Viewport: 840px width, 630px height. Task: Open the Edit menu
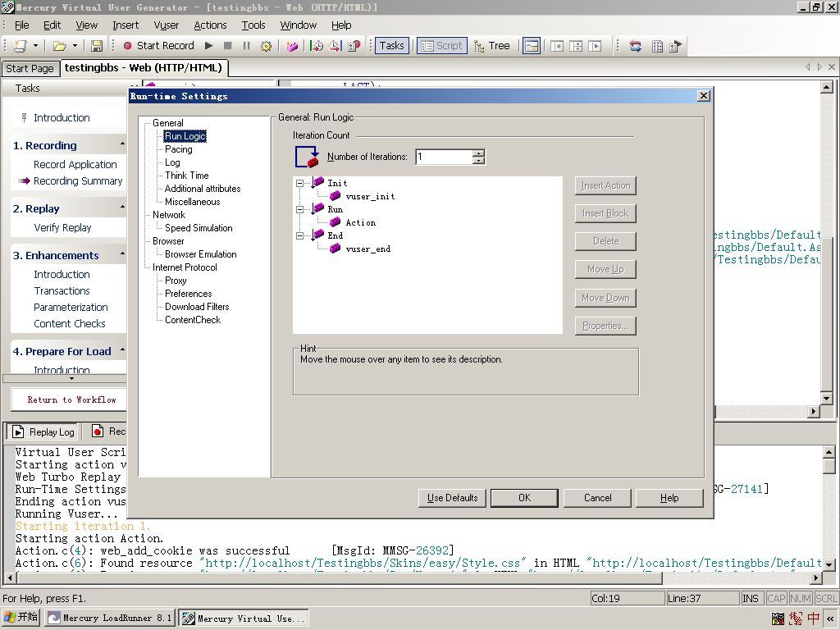[52, 25]
